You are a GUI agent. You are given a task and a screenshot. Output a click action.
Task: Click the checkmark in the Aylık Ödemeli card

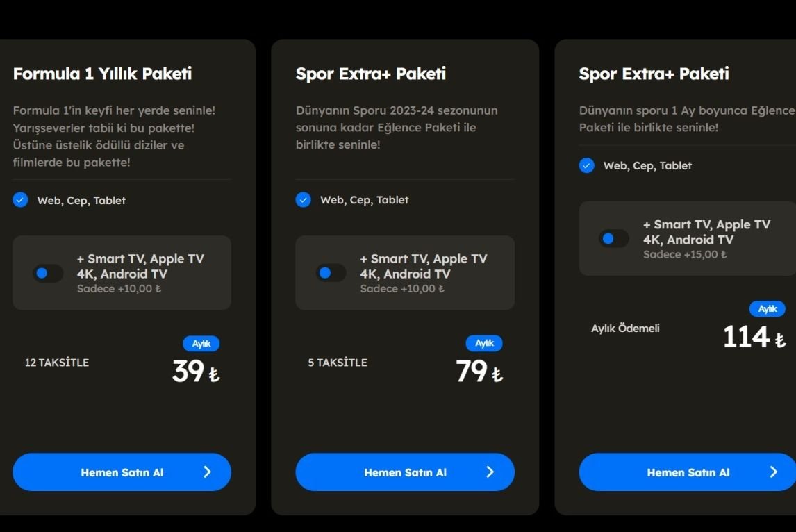click(x=587, y=165)
